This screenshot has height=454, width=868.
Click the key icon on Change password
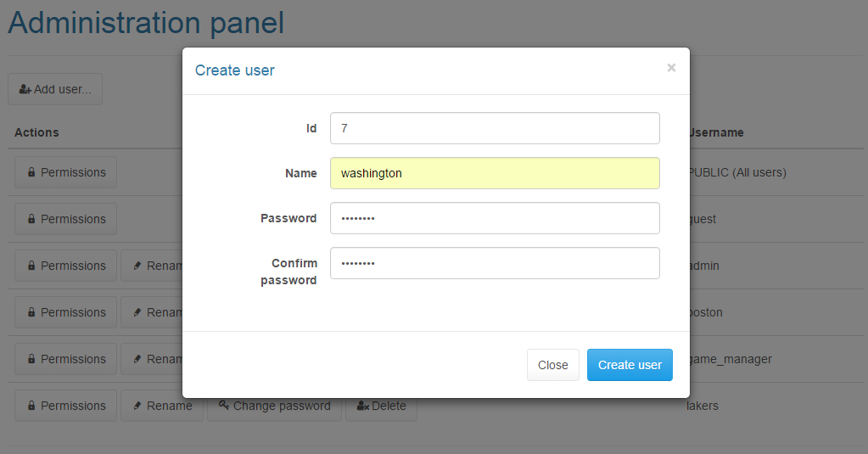tap(224, 405)
